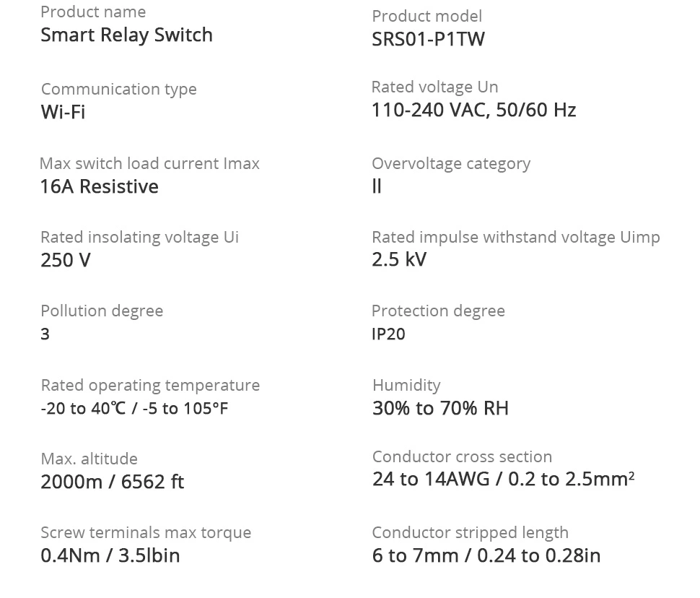700x598 pixels.
Task: Click the product name value Smart Relay Switch
Action: click(126, 35)
